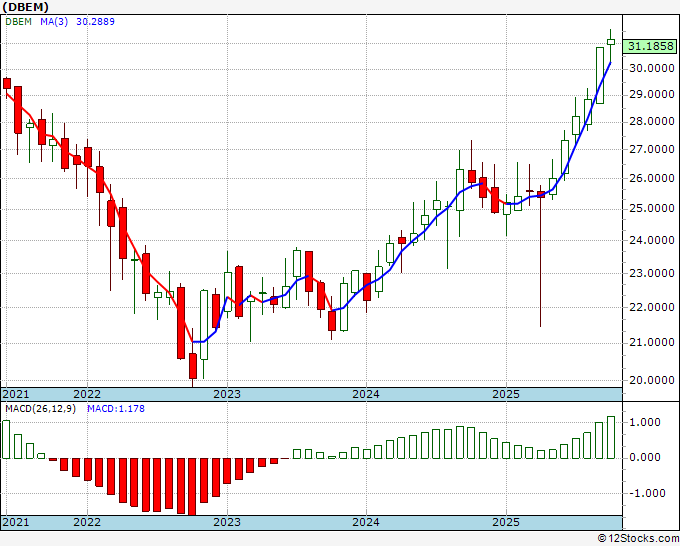Click the candlestick with long wick down to 21.5
This screenshot has height=546, width=680.
point(541,194)
